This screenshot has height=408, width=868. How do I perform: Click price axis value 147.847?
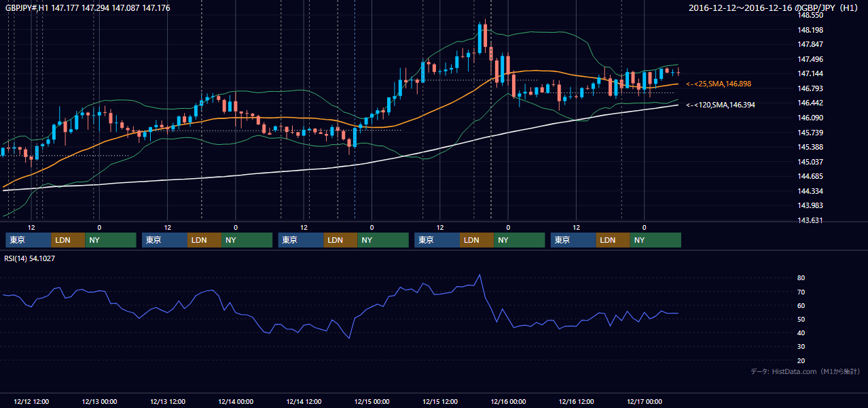click(810, 44)
